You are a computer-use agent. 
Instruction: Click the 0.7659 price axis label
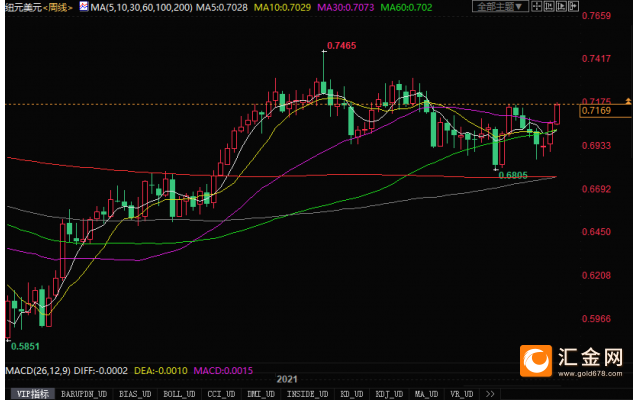(596, 16)
